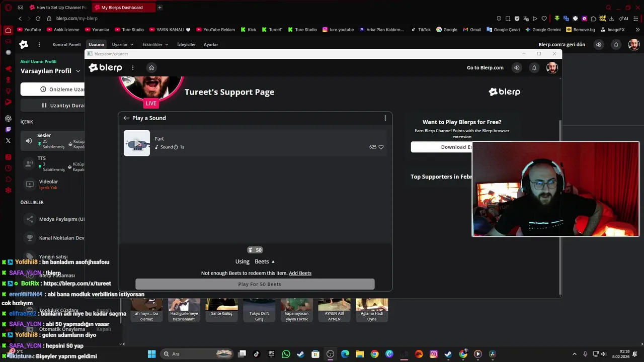Go back using the Play a Sound arrow

(126, 118)
